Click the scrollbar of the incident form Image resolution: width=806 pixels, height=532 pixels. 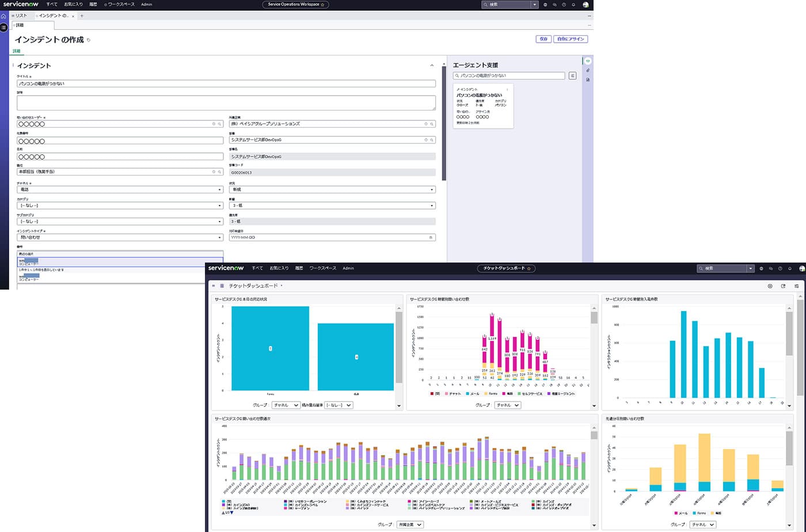[x=443, y=124]
